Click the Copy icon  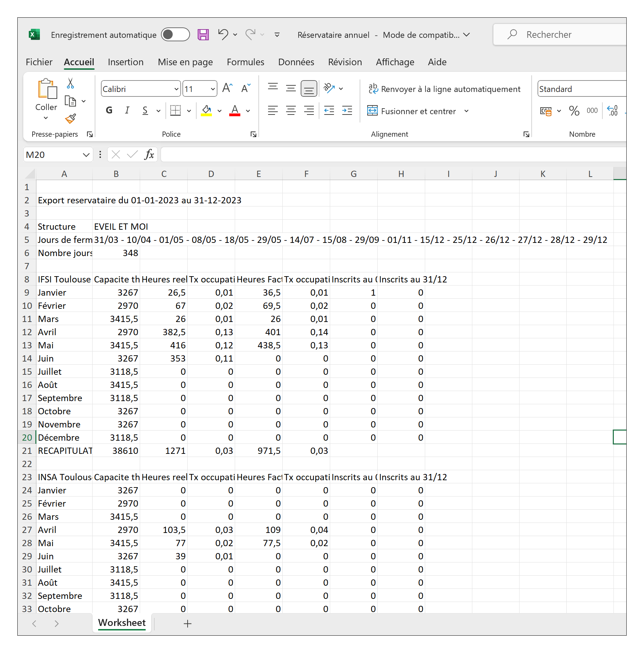point(70,101)
